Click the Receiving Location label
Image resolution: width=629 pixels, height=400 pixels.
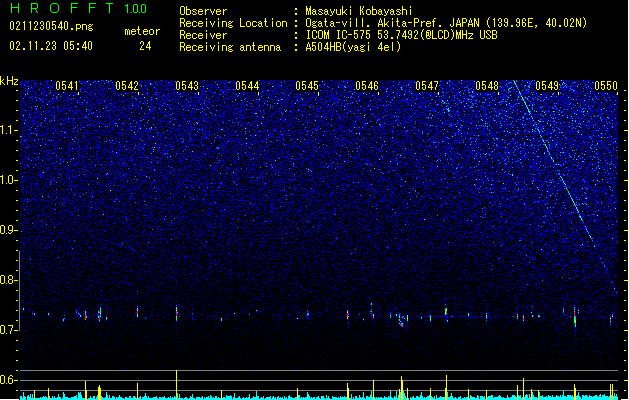coord(233,23)
